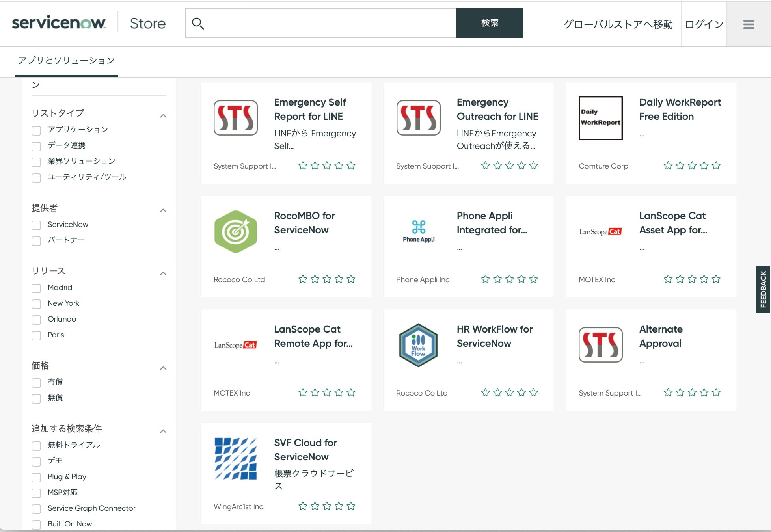Open the RocoMBO green target app icon
Image resolution: width=771 pixels, height=532 pixels.
tap(236, 232)
